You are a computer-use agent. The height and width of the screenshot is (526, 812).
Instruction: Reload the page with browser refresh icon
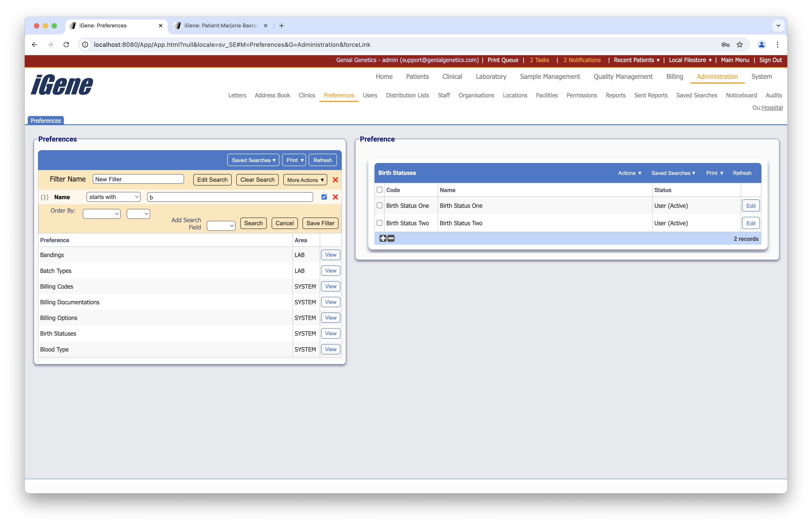click(x=66, y=44)
